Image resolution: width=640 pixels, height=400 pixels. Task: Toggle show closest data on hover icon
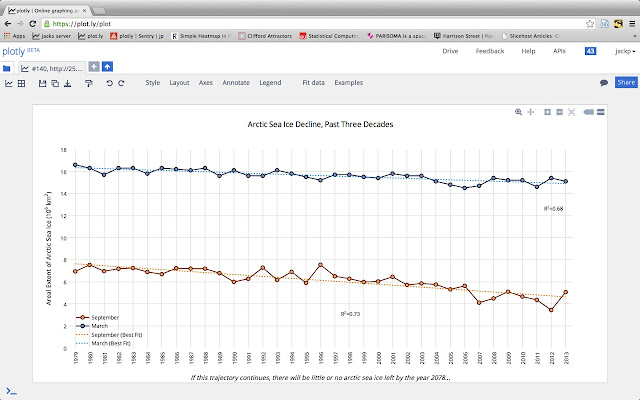point(589,112)
